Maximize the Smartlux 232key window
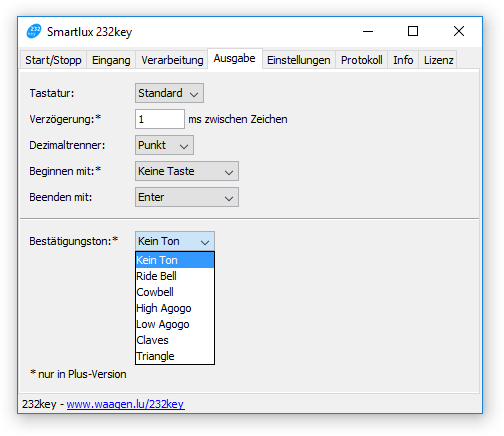Image resolution: width=504 pixels, height=436 pixels. (413, 31)
